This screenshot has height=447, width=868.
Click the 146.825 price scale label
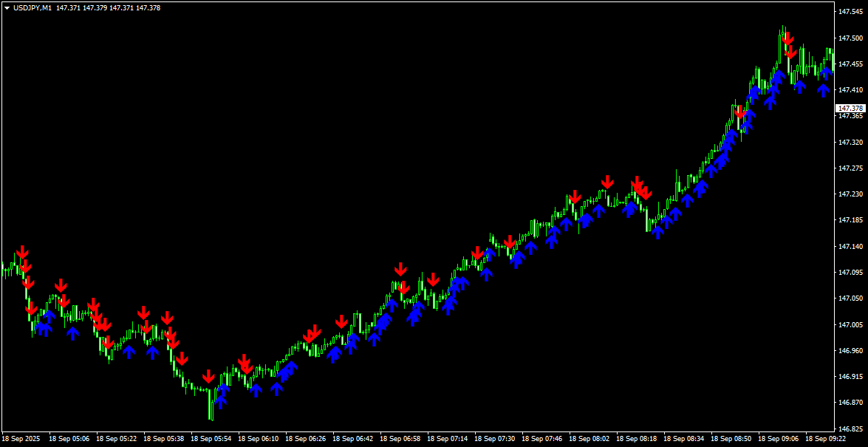(x=851, y=429)
